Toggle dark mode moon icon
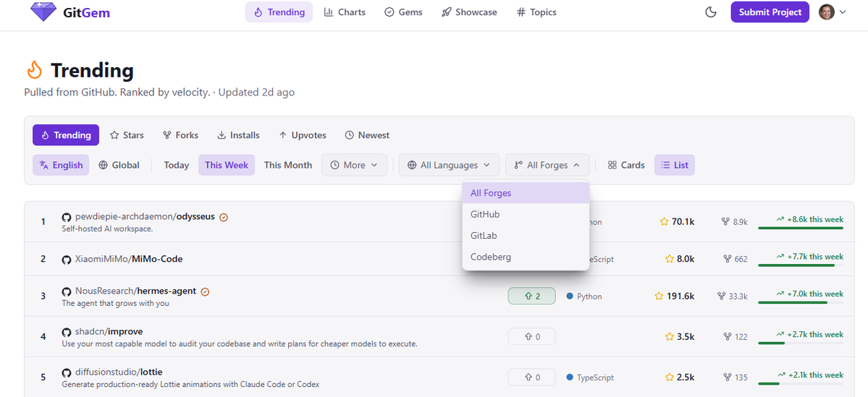 click(711, 12)
